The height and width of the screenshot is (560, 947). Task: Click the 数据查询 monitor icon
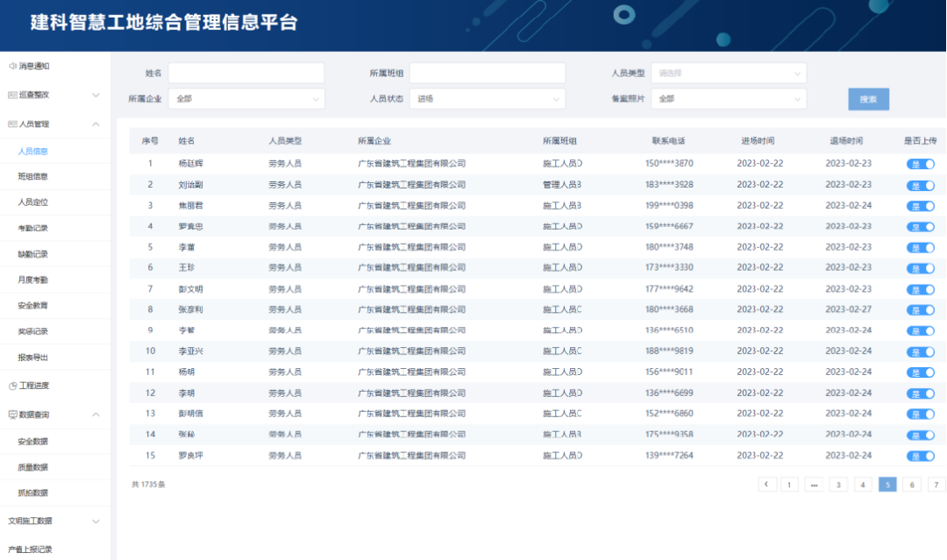click(x=12, y=415)
